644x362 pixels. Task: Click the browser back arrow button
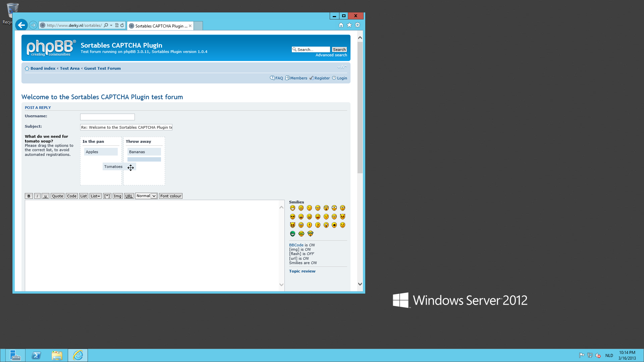click(21, 25)
